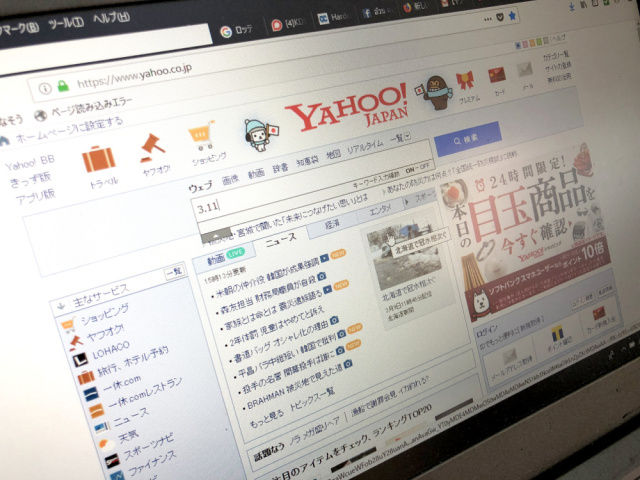Open the ショッピング cart icon

(202, 136)
